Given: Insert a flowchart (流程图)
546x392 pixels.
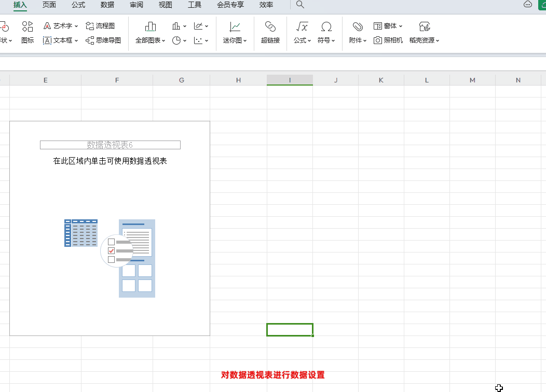Looking at the screenshot, I should [x=100, y=26].
